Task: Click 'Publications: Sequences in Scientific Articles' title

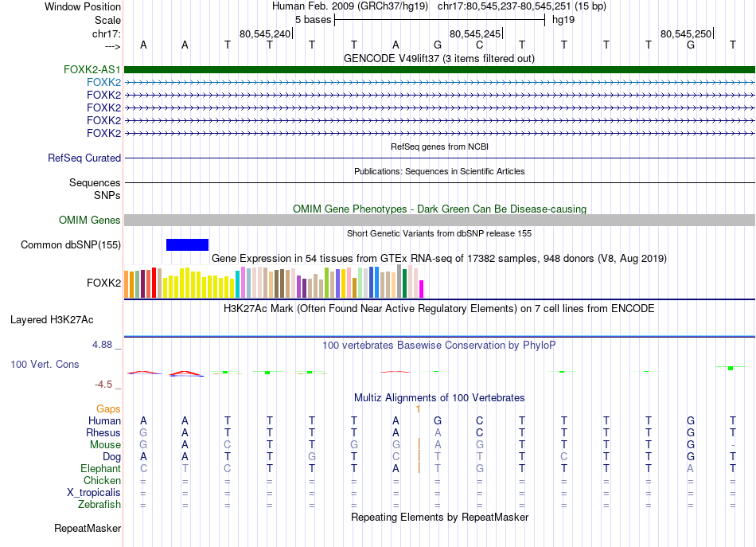Action: (439, 171)
